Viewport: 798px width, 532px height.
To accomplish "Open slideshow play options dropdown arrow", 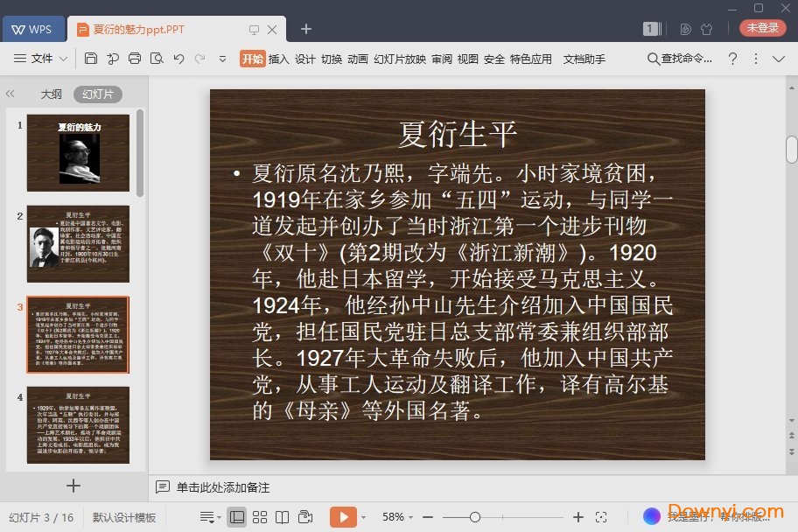I will (x=363, y=518).
